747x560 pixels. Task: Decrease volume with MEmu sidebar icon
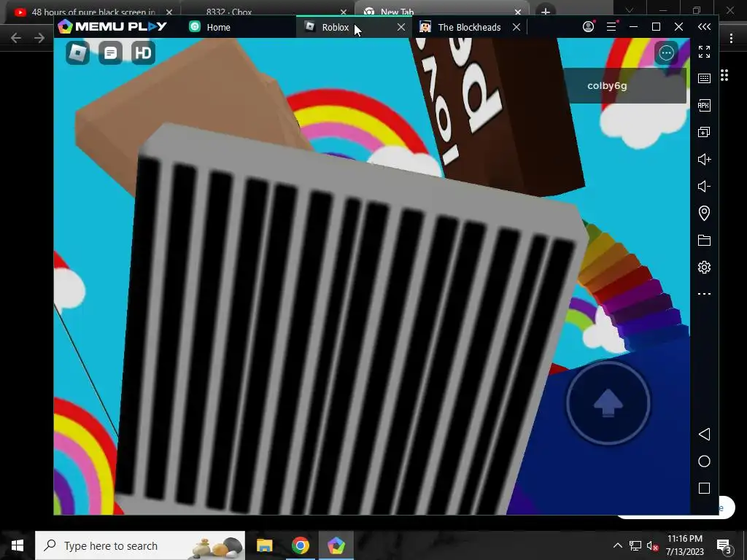coord(704,186)
